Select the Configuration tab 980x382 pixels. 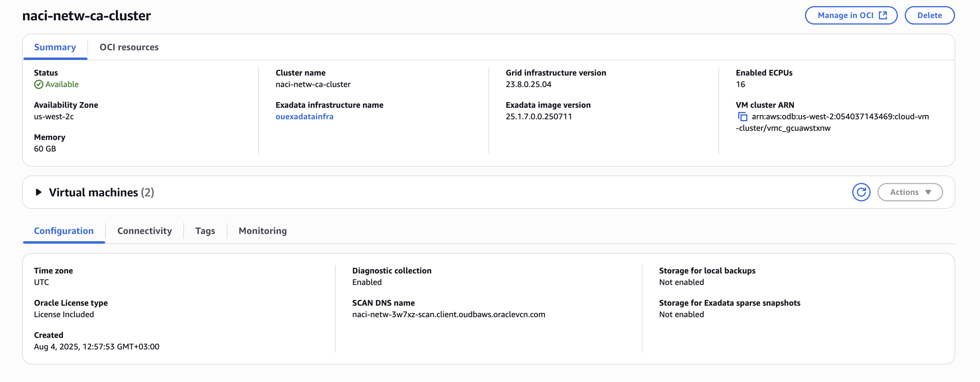(x=64, y=231)
